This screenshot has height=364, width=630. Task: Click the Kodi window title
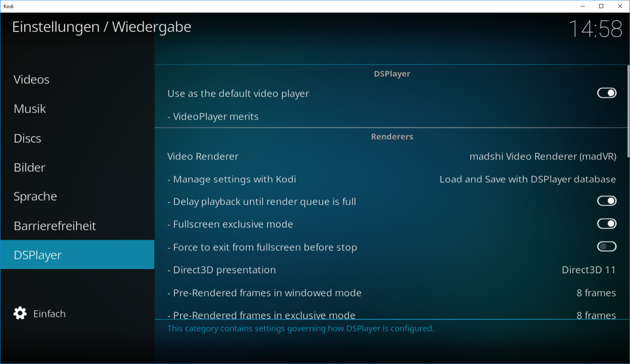pos(9,6)
